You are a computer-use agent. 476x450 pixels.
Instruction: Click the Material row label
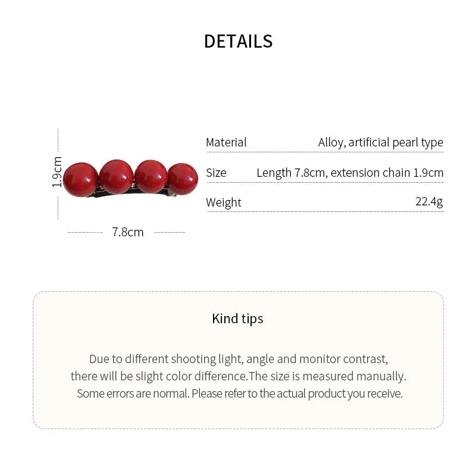226,142
